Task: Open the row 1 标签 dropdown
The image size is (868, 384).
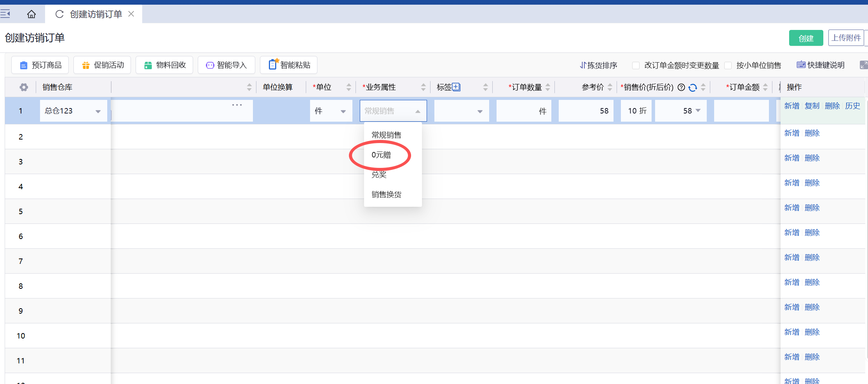Action: point(462,111)
